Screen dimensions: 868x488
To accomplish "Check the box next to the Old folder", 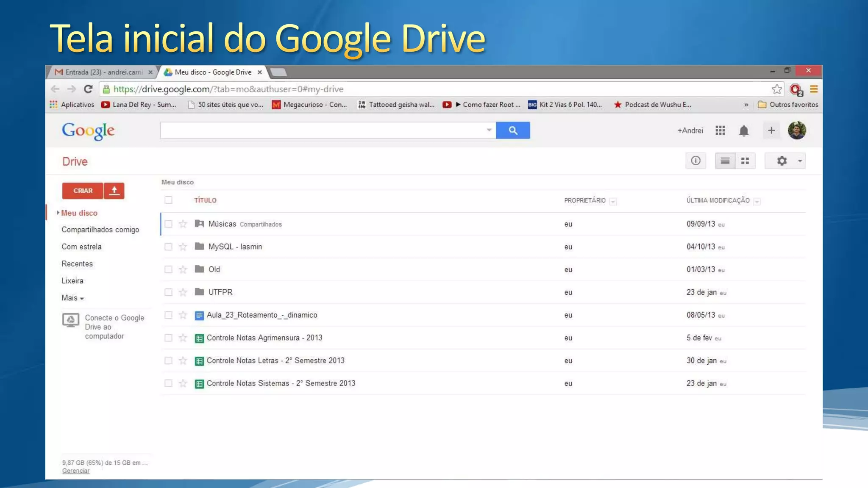I will coord(168,269).
